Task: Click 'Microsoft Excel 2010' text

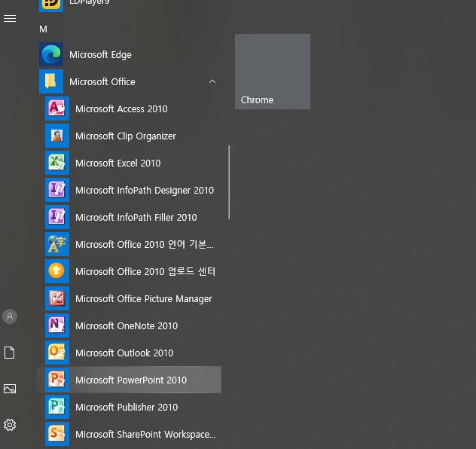Action: (x=118, y=163)
